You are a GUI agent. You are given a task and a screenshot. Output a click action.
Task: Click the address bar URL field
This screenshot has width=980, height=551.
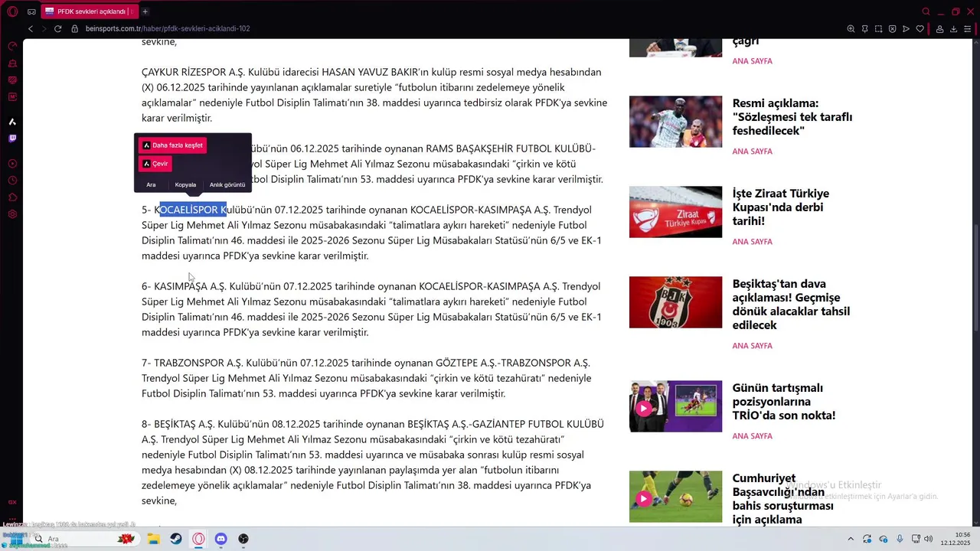168,28
